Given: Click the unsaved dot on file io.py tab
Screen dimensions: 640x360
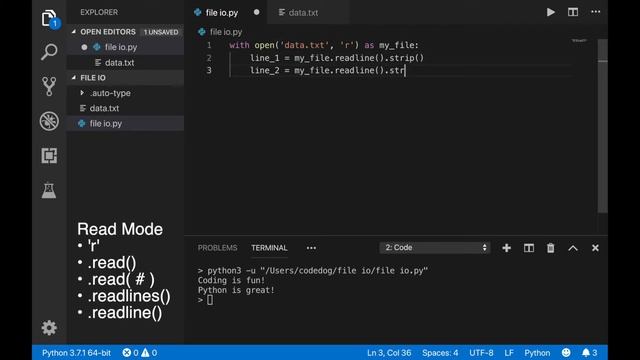Looking at the screenshot, I should (256, 12).
